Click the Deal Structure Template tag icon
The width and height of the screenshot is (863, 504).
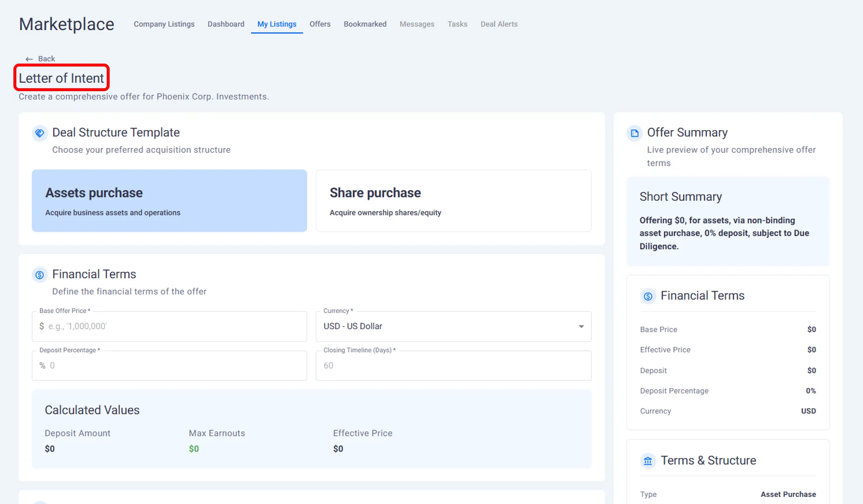tap(39, 133)
